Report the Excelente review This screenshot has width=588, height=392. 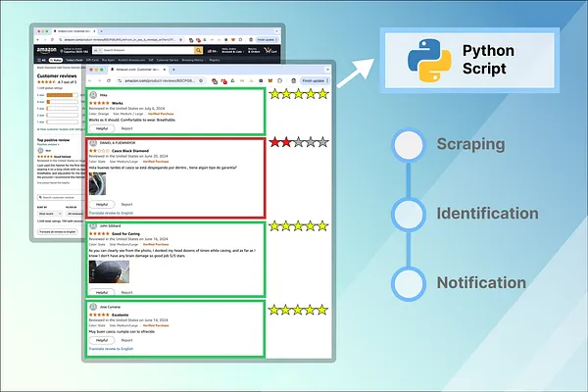tap(126, 340)
